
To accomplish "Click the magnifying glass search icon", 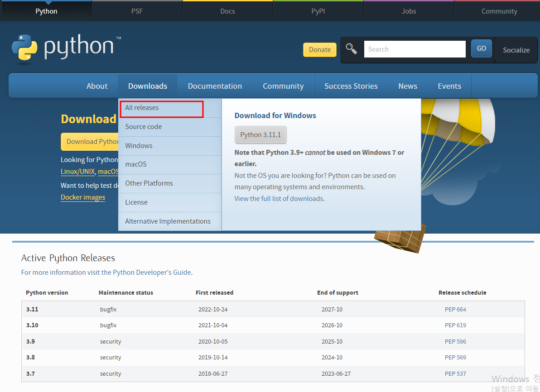I will coord(351,49).
